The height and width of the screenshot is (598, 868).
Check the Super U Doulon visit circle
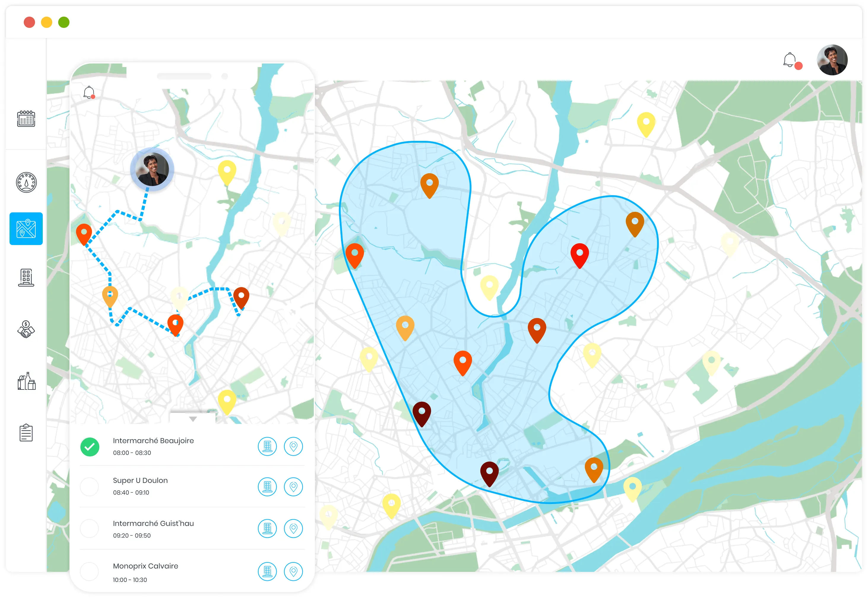tap(90, 486)
